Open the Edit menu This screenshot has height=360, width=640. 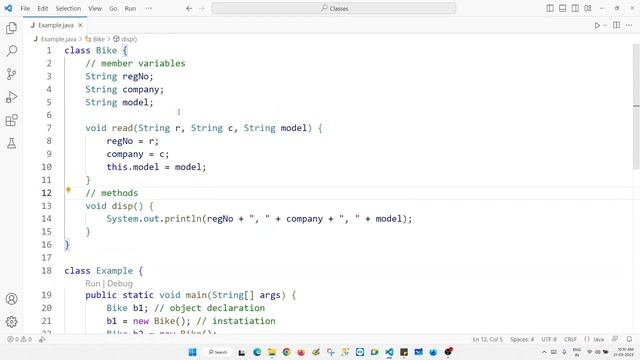pos(42,8)
